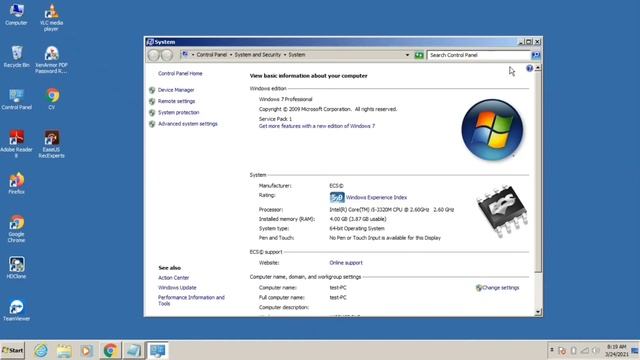Launch Windows Media Player from taskbar
640x360 pixels.
pyautogui.click(x=87, y=350)
